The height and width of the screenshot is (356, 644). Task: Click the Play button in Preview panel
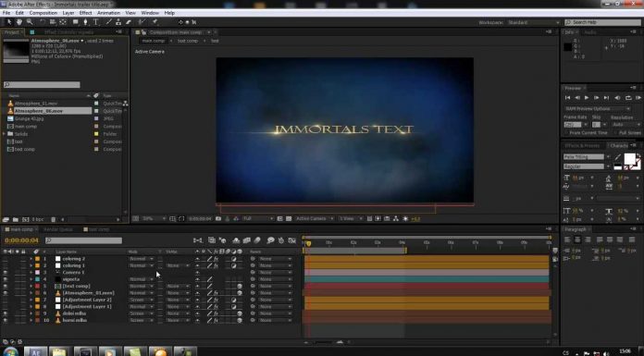click(587, 98)
